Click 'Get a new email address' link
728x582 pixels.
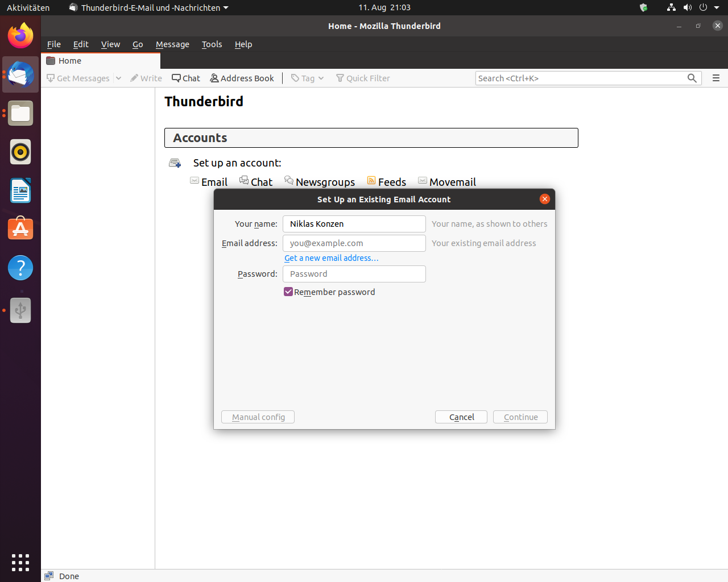tap(332, 258)
